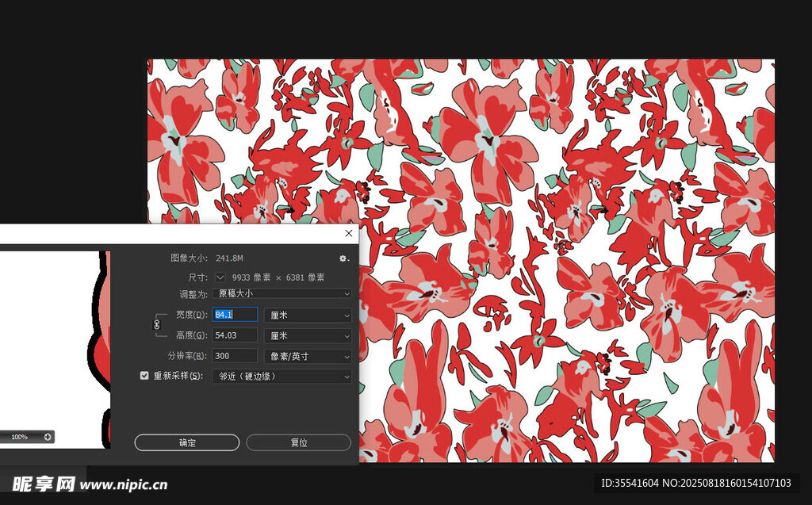This screenshot has height=505, width=812.
Task: Open the 邻近（硬边缘） resampling method dropdown
Action: pyautogui.click(x=282, y=376)
